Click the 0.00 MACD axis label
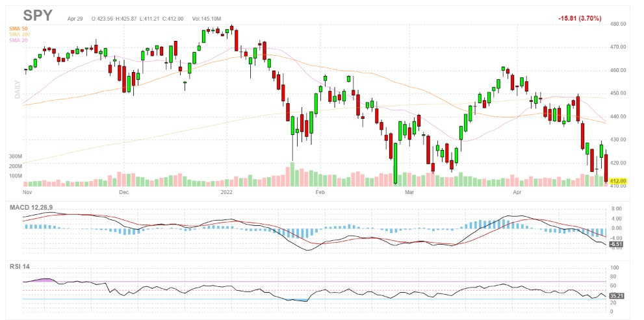Screen dimensions: 644x320 tap(615, 228)
